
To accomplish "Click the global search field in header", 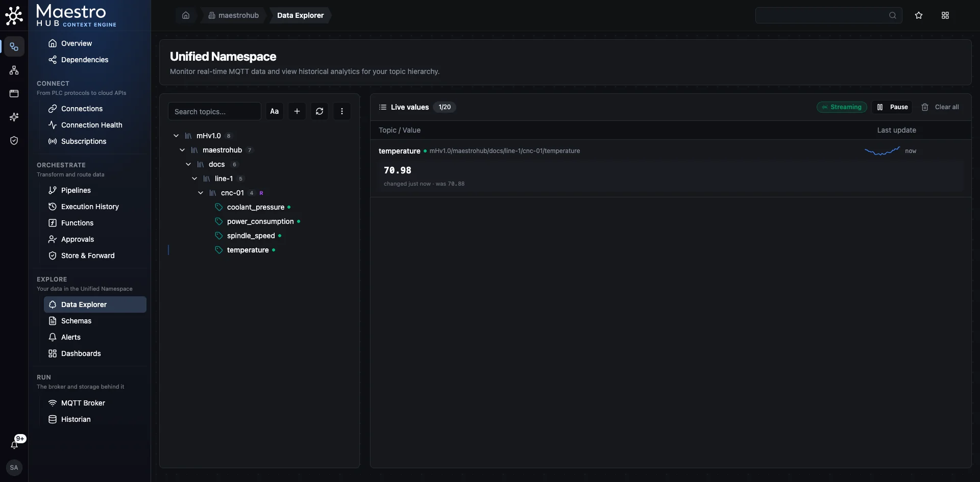I will (x=828, y=15).
